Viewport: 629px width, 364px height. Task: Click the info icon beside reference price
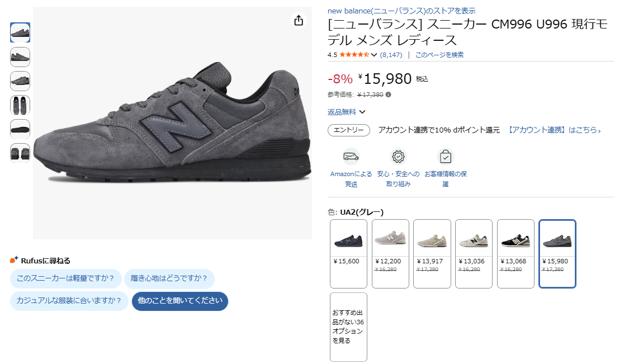(389, 94)
